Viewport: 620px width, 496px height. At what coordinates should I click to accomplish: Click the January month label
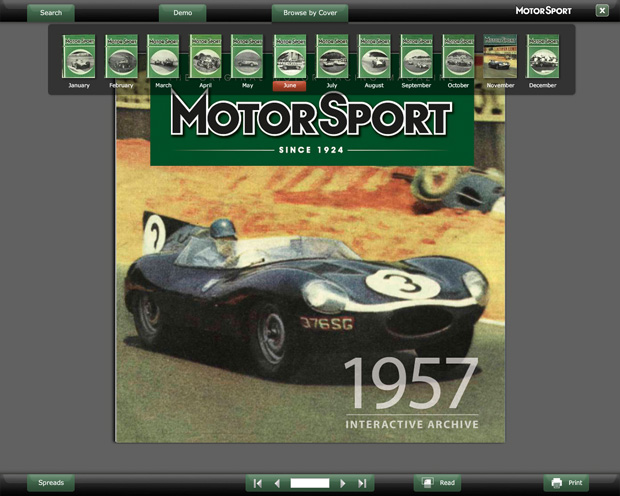point(79,85)
